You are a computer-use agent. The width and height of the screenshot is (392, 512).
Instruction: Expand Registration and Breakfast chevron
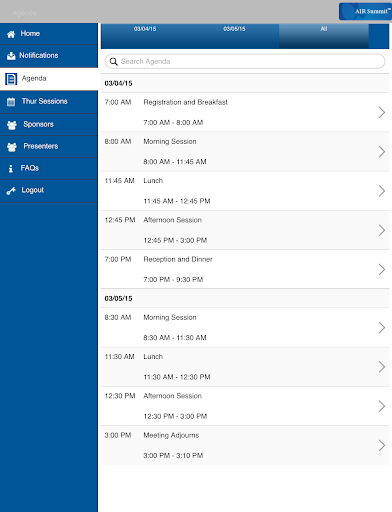coord(382,112)
